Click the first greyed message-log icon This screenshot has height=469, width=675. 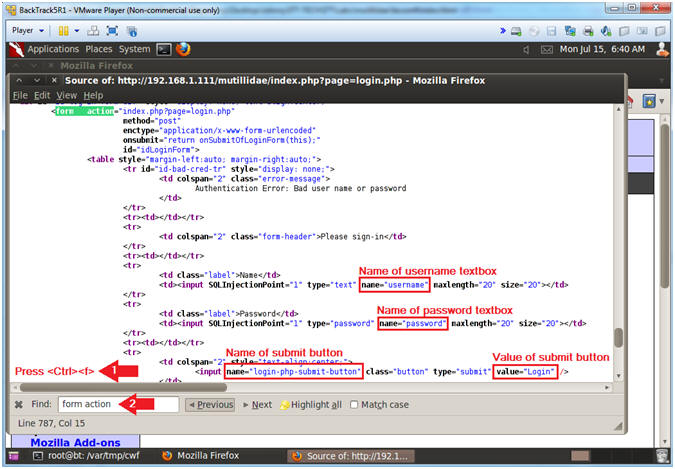[624, 31]
